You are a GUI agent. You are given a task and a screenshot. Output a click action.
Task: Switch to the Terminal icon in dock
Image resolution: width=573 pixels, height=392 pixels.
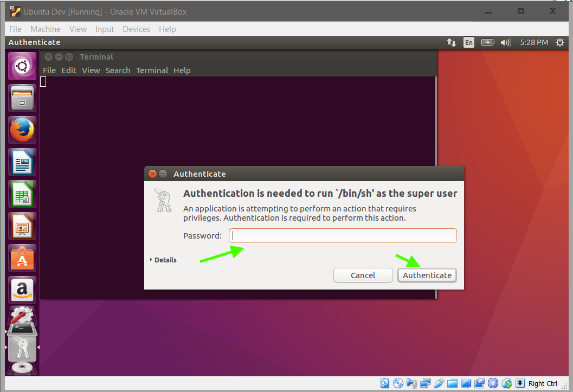[x=22, y=330]
